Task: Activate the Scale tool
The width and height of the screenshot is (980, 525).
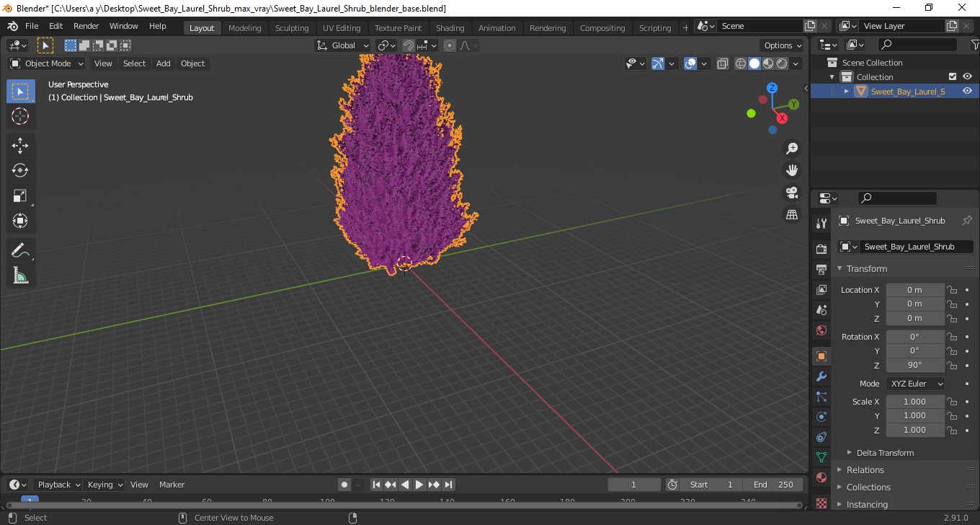Action: click(x=20, y=195)
